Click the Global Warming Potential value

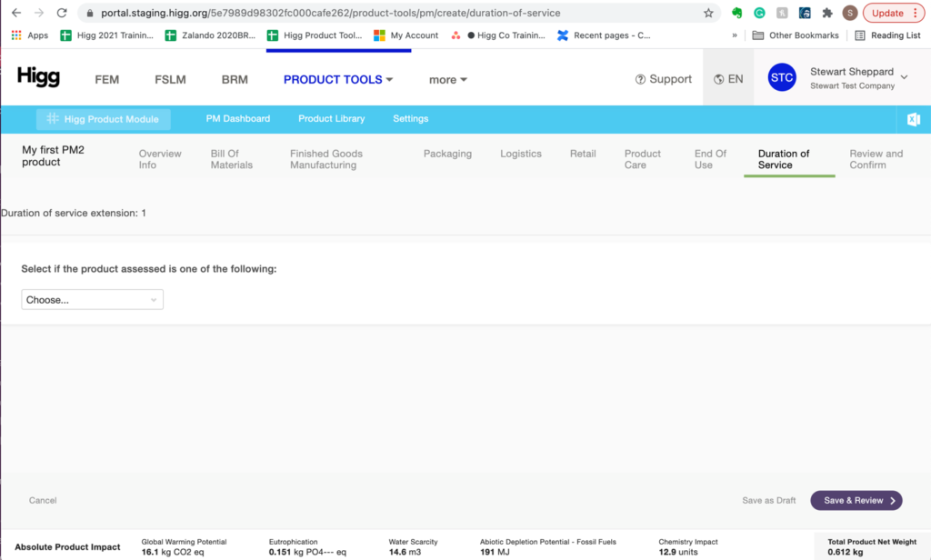point(173,553)
